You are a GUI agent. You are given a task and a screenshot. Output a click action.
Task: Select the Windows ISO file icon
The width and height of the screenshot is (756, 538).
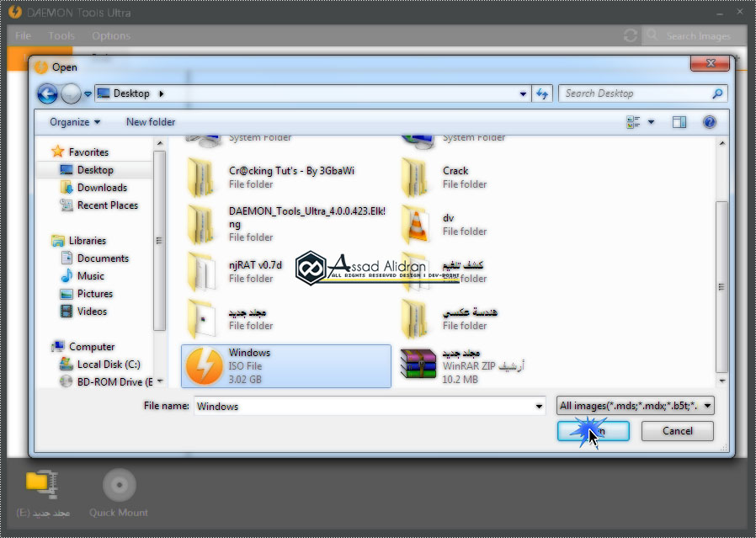[204, 366]
